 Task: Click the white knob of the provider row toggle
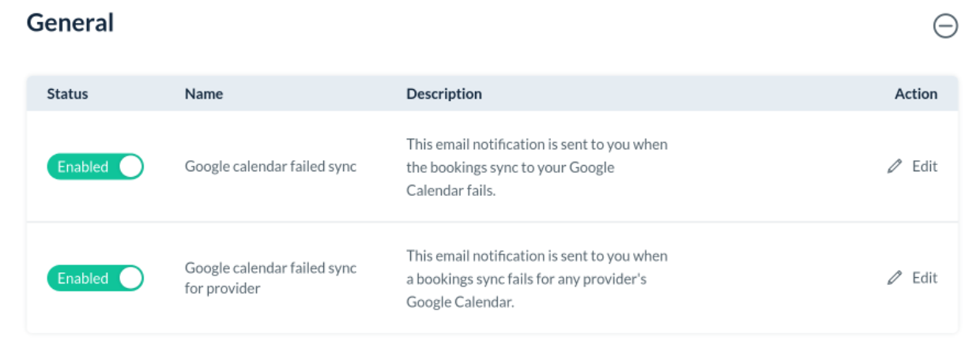(130, 279)
